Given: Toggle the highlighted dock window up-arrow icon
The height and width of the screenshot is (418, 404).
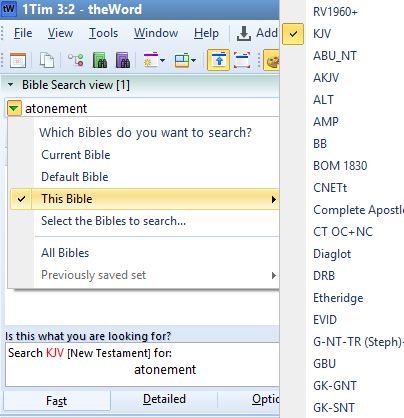Looking at the screenshot, I should (218, 60).
